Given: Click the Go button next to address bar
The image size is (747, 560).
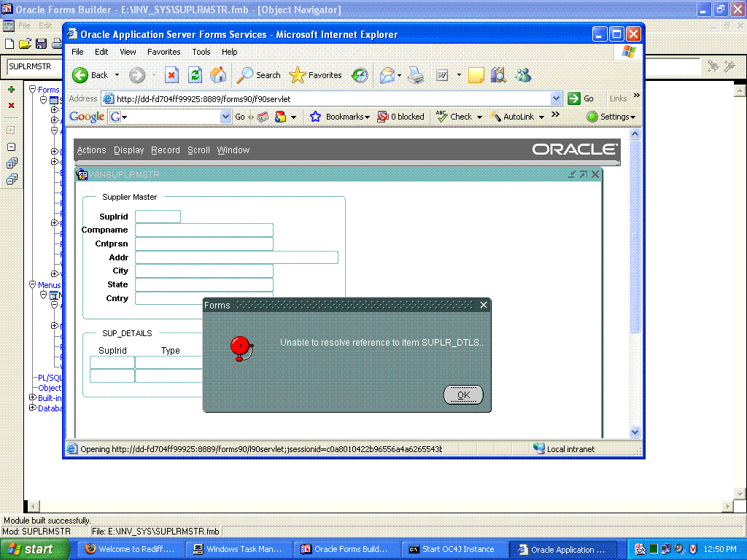Looking at the screenshot, I should click(x=581, y=98).
